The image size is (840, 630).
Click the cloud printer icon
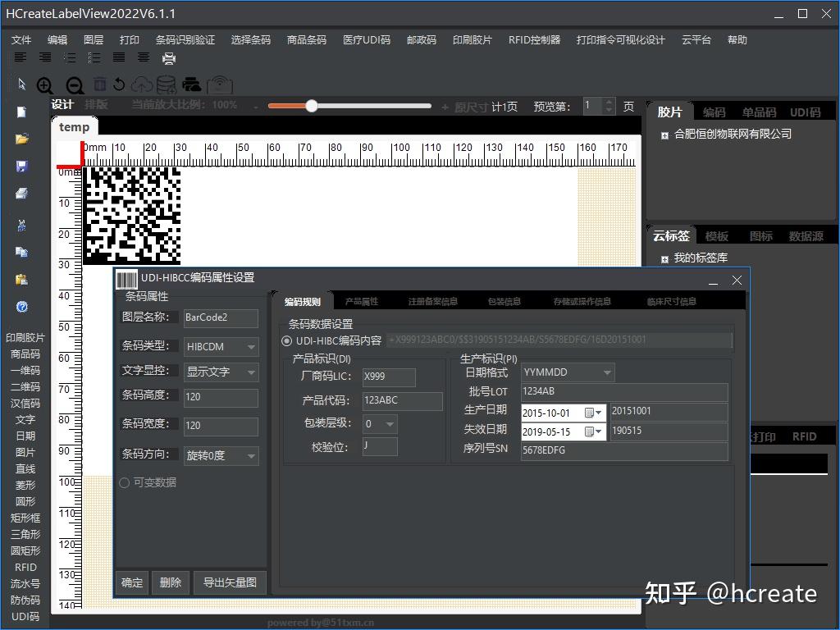pos(192,84)
